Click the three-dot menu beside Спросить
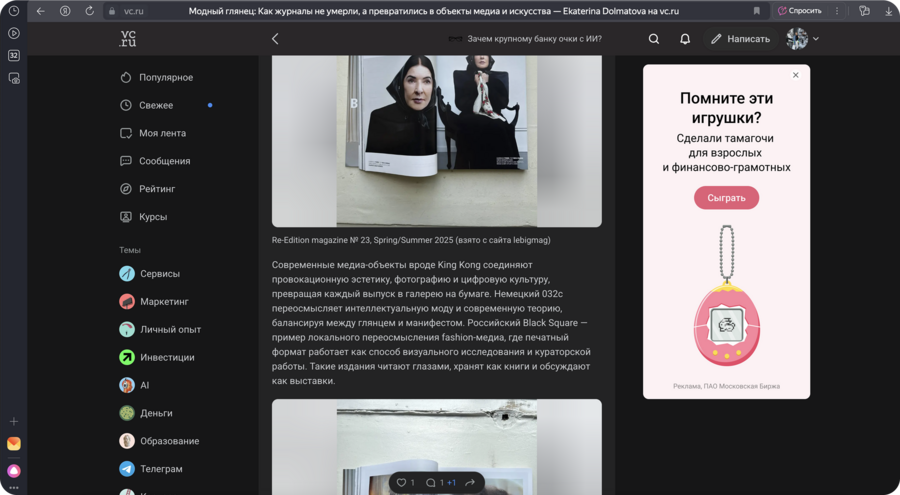900x495 pixels. coord(836,11)
